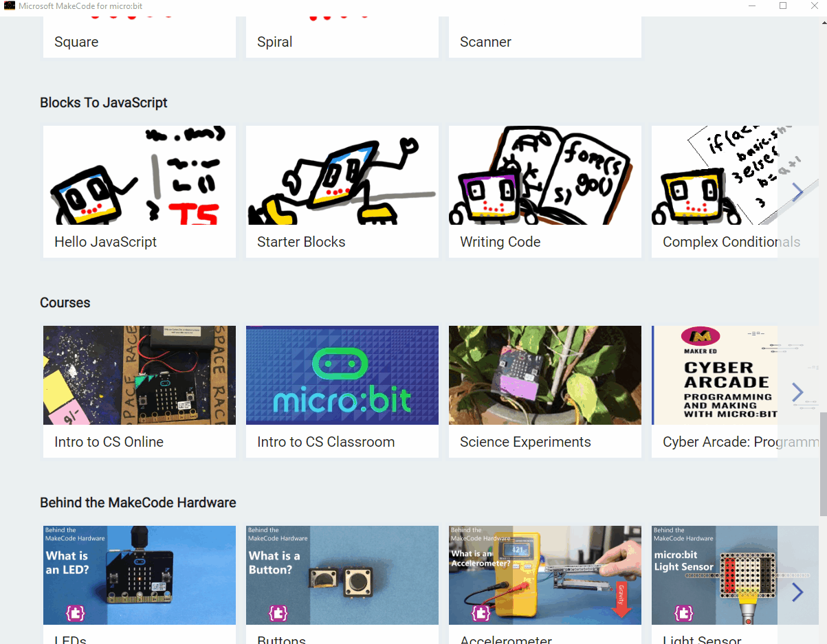Click Behind the MakeCode Hardware heading
The height and width of the screenshot is (644, 827).
coord(138,502)
